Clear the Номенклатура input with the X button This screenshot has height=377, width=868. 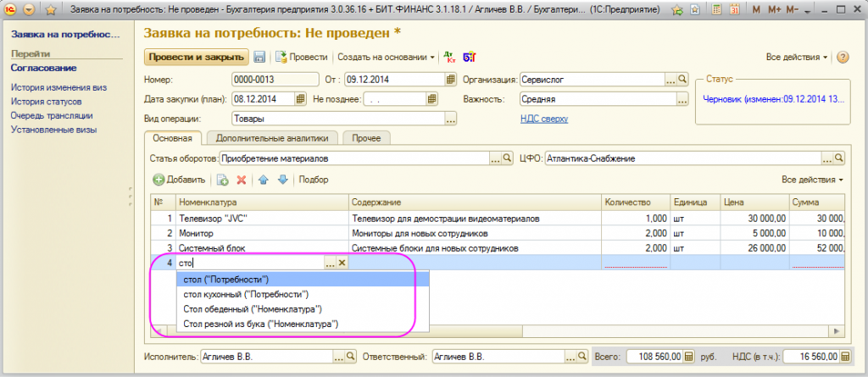[x=342, y=263]
